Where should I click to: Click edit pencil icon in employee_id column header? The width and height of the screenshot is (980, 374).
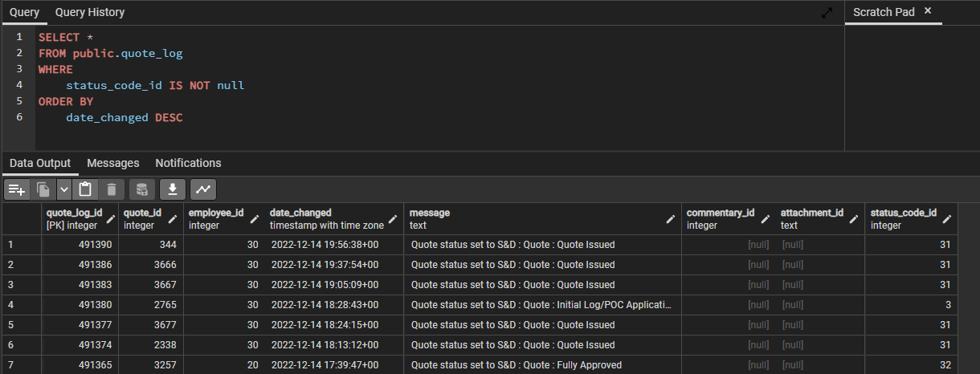click(255, 219)
